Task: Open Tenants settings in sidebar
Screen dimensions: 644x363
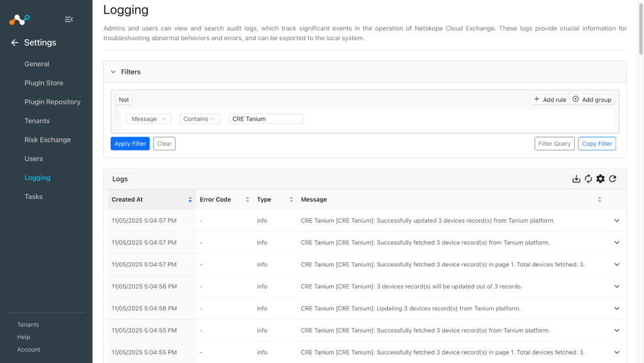Action: [x=37, y=121]
